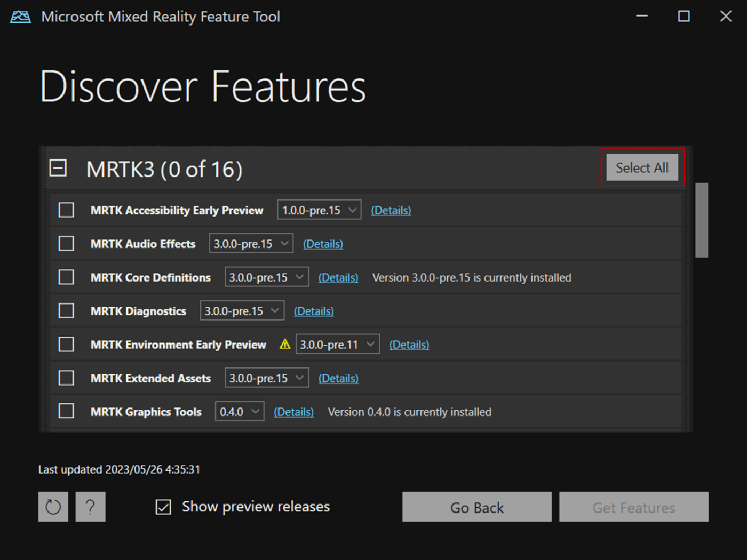The width and height of the screenshot is (747, 560).
Task: Expand MRTK Environment Early Preview version dropdown
Action: 338,344
